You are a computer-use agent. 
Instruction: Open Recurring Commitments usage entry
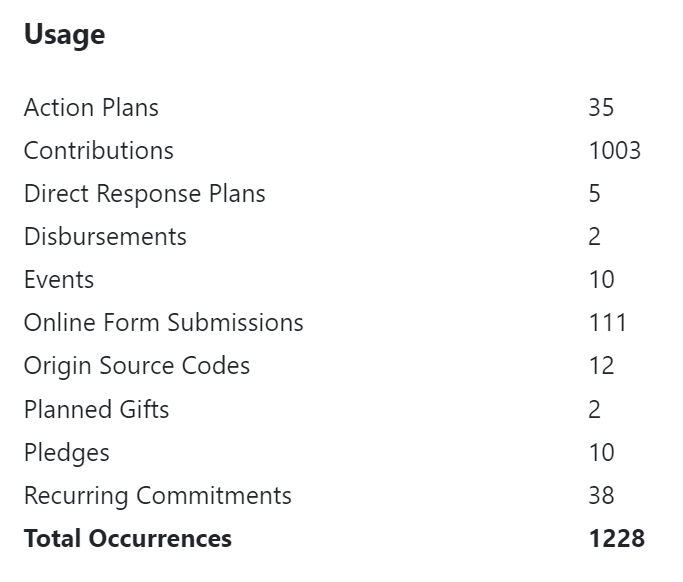click(157, 495)
